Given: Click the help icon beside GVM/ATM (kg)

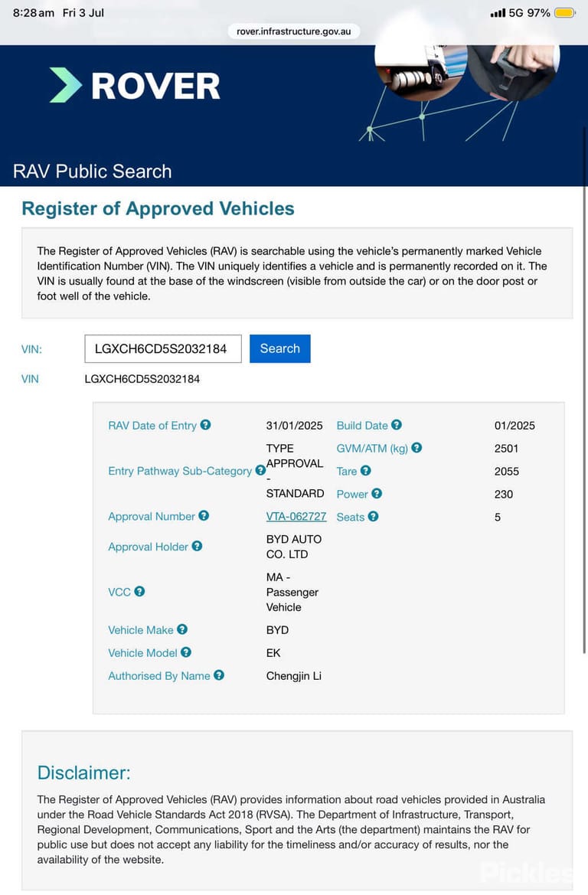Looking at the screenshot, I should pos(416,447).
